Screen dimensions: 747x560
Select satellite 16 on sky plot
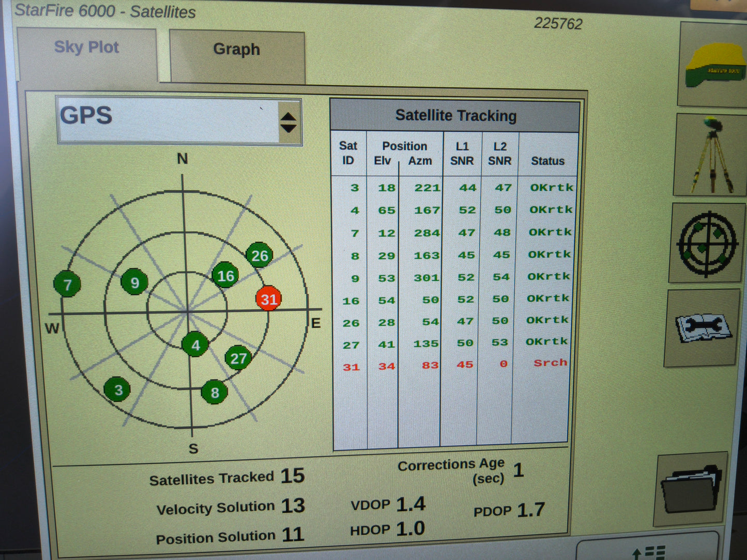coord(225,275)
